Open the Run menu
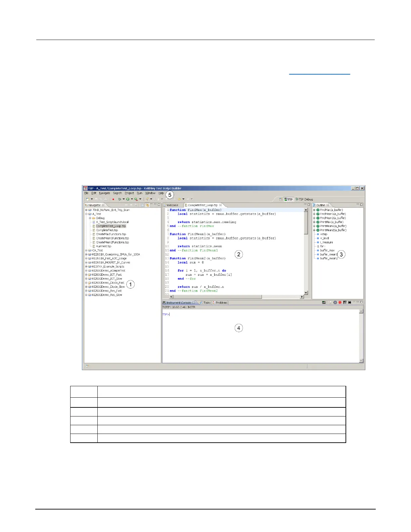This screenshot has height=532, width=411. [139, 193]
